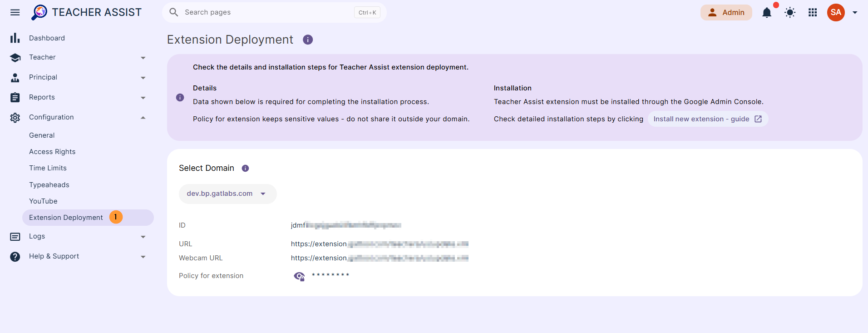Open the Access Rights page
The height and width of the screenshot is (333, 868).
[52, 152]
